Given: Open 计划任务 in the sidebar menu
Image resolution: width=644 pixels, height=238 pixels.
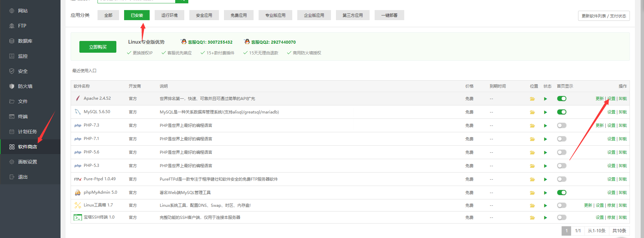Looking at the screenshot, I should (27, 132).
